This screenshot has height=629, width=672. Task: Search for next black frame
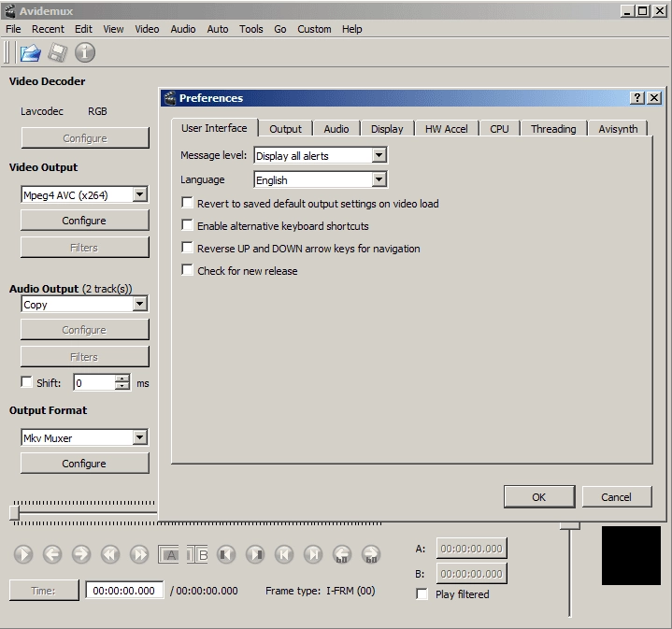[255, 554]
